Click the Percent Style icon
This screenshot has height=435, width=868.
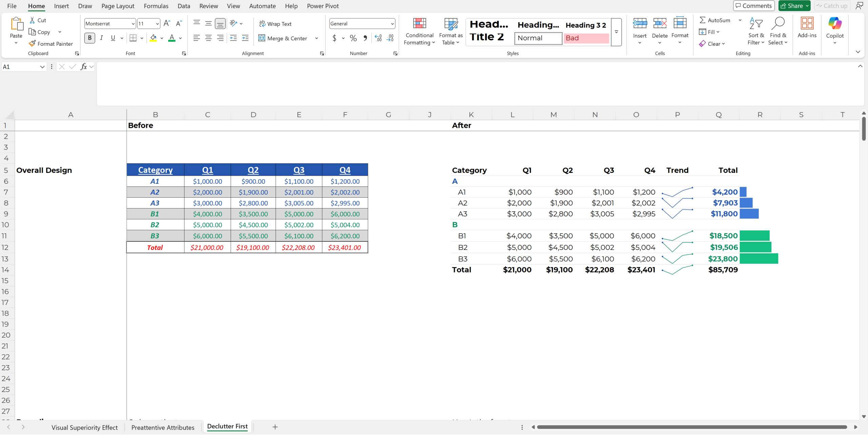(353, 38)
